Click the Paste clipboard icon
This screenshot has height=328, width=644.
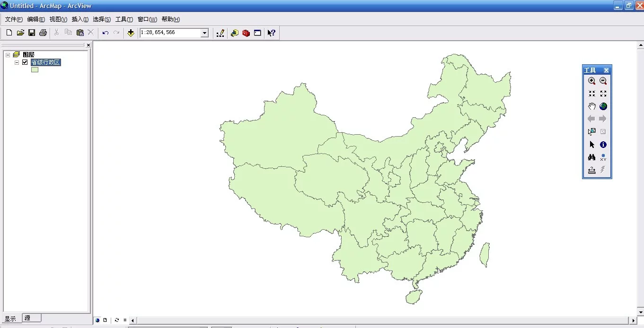[x=79, y=33]
